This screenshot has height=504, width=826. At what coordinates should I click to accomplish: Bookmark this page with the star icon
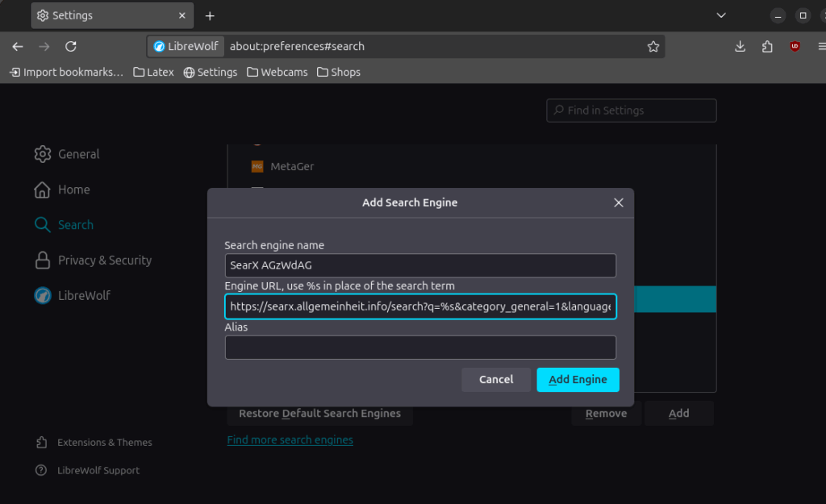pos(653,47)
